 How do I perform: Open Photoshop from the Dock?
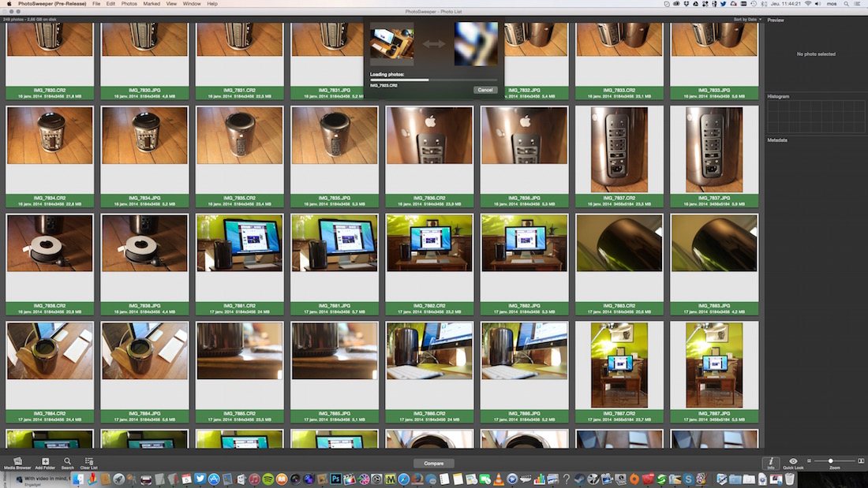click(335, 479)
